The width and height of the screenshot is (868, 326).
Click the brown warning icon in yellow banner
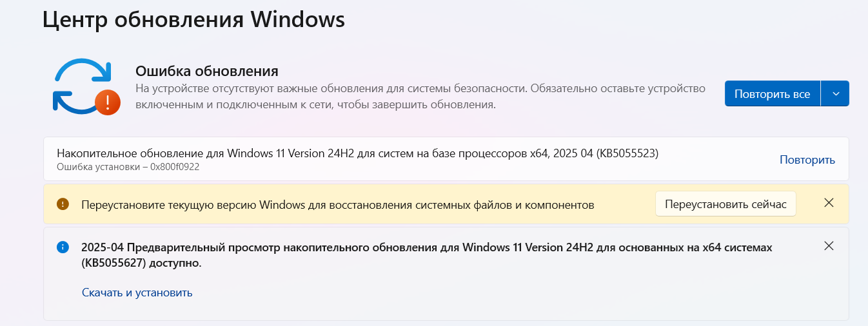63,204
